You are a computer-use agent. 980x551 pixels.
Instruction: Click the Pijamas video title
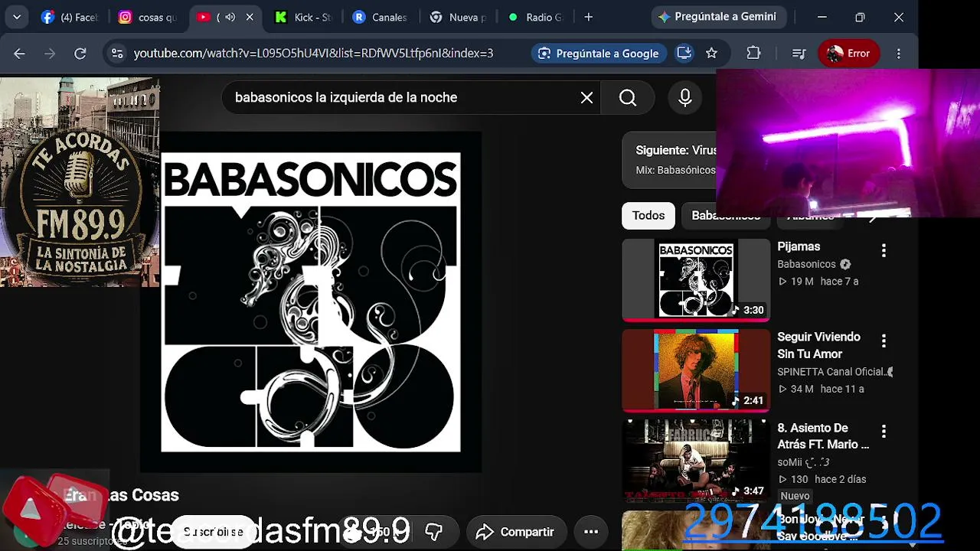pyautogui.click(x=799, y=246)
